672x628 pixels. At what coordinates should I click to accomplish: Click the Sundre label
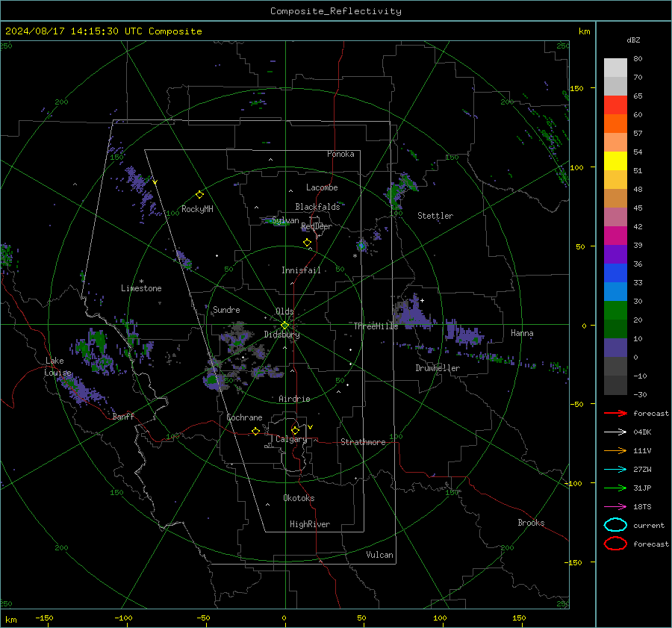pos(226,309)
